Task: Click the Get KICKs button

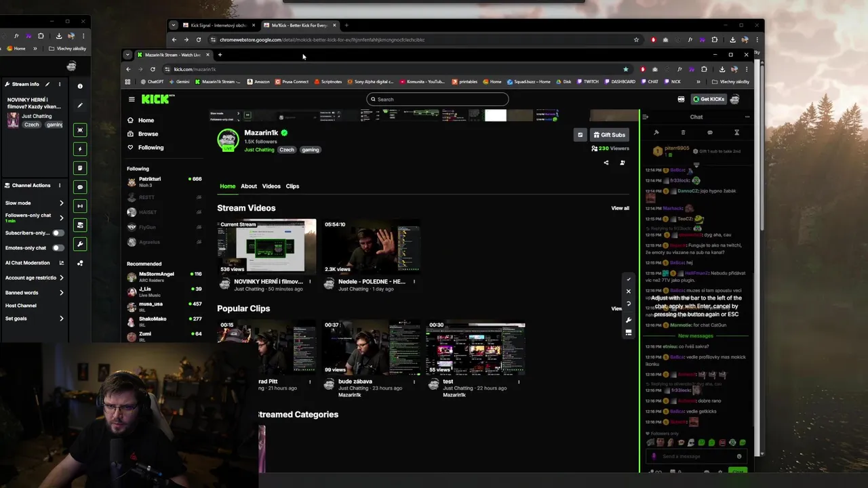Action: tap(709, 99)
